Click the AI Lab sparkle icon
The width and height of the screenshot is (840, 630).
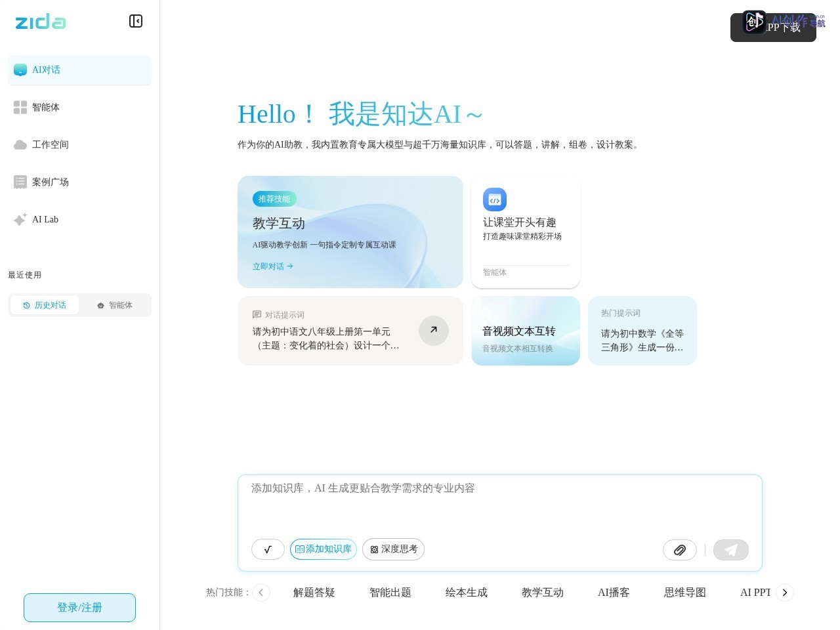coord(20,220)
